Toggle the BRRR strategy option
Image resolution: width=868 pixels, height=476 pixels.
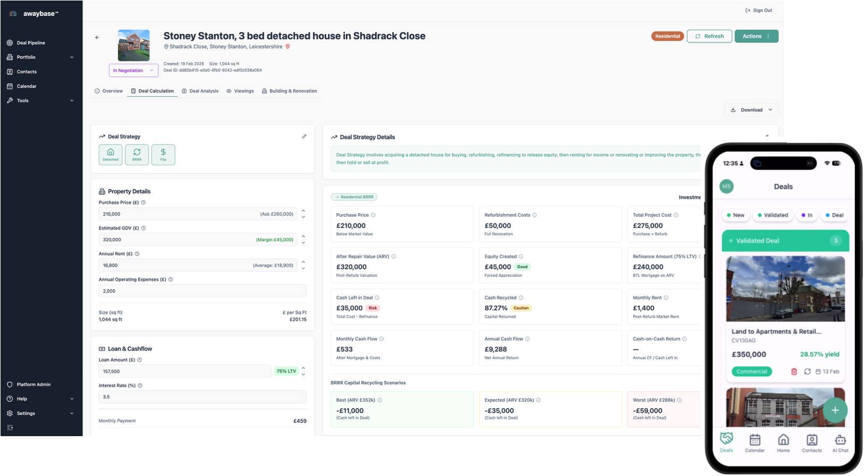[x=137, y=155]
